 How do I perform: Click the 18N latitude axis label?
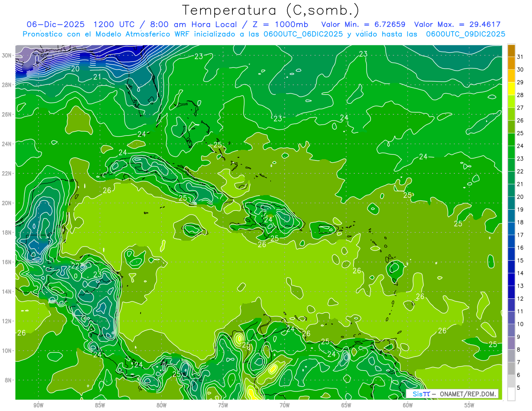coord(8,233)
